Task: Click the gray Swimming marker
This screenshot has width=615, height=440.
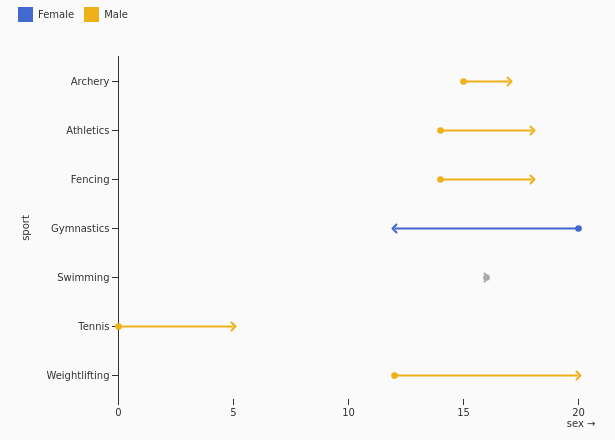Action: (x=486, y=278)
